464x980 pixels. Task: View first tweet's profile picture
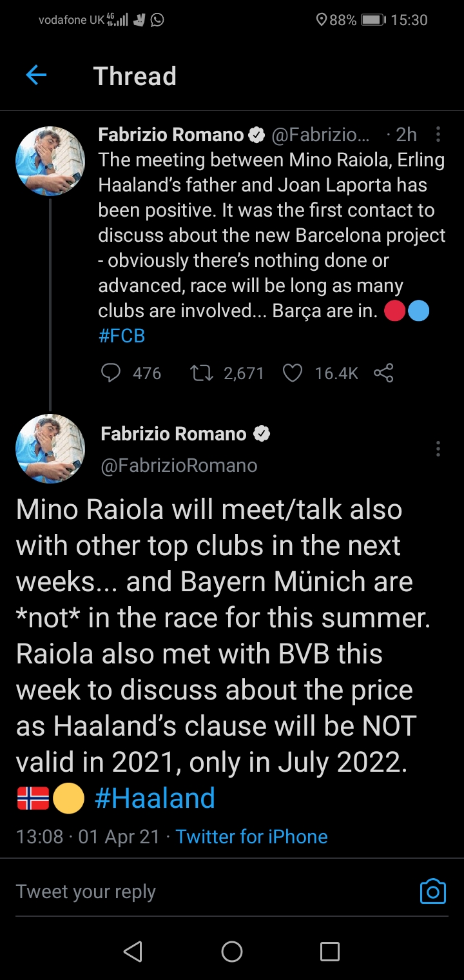(x=50, y=161)
